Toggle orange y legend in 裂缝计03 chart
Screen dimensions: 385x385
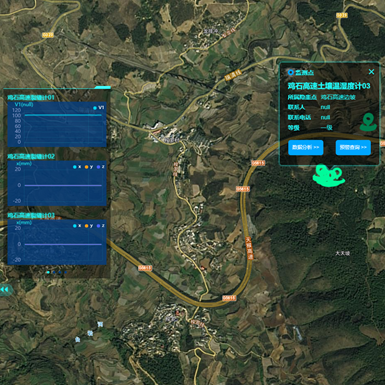click(89, 226)
